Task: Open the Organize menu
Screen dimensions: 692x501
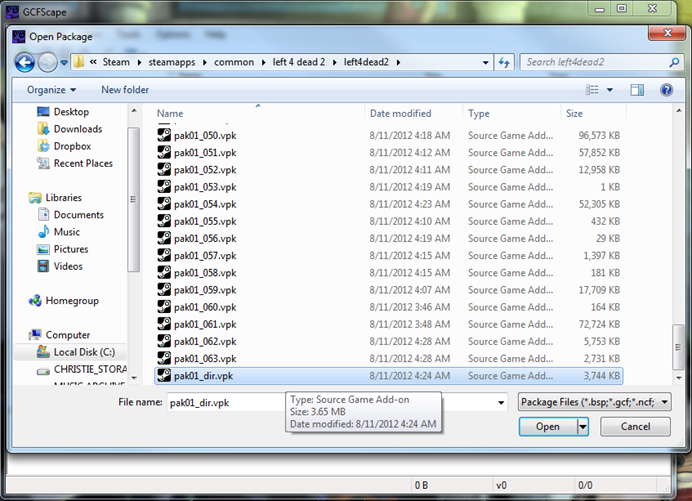Action: click(x=51, y=90)
